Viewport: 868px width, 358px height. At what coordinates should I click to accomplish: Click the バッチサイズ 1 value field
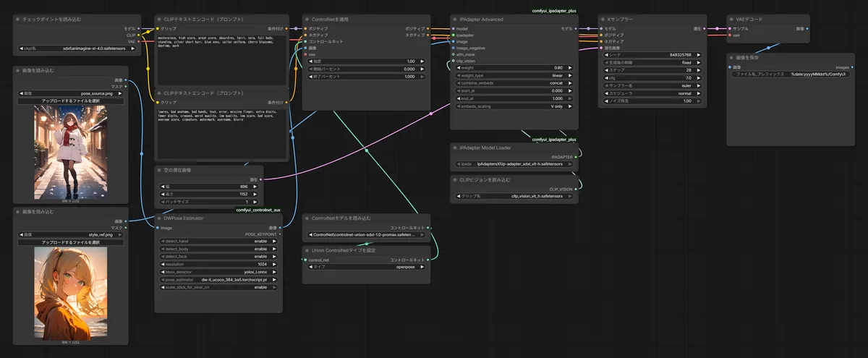pos(210,202)
